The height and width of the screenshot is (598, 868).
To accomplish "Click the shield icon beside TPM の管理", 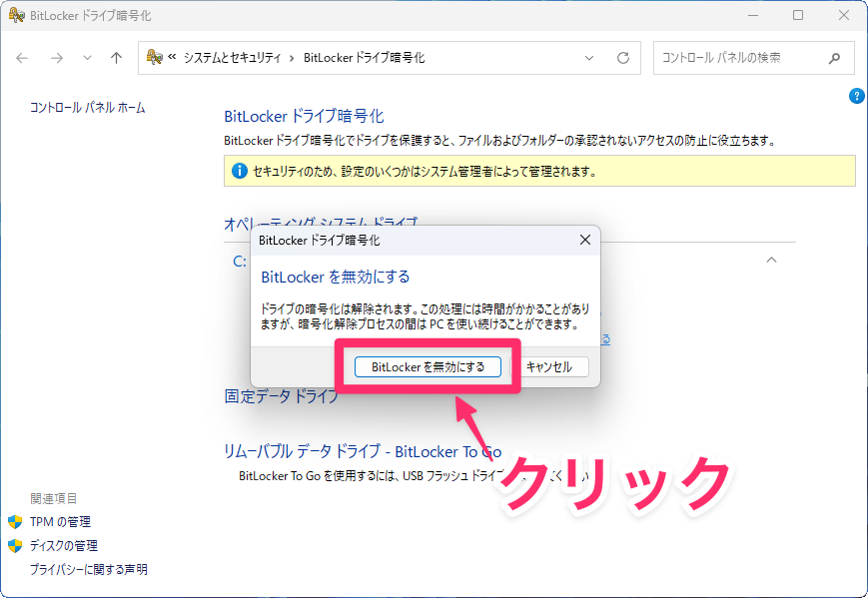I will [15, 522].
